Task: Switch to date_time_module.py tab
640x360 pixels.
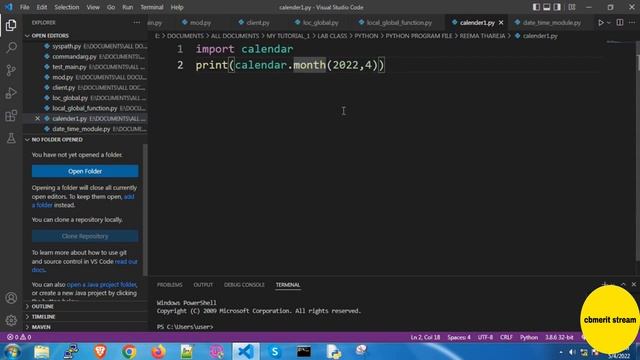Action: [548, 23]
